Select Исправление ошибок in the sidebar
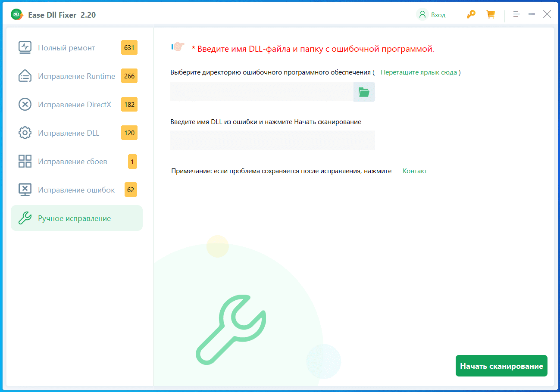Viewport: 560px width, 392px height. [77, 190]
